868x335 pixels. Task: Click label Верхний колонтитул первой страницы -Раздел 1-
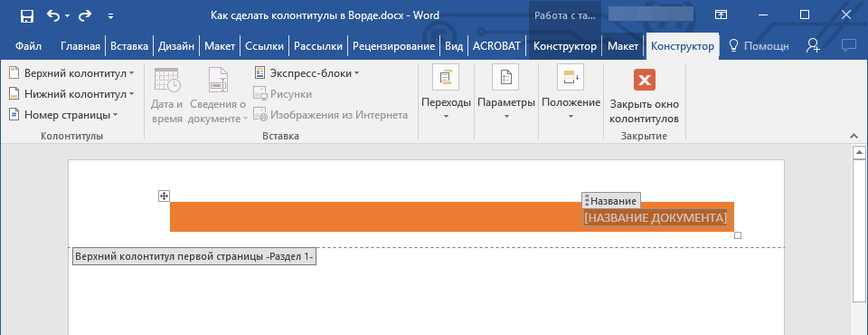194,257
